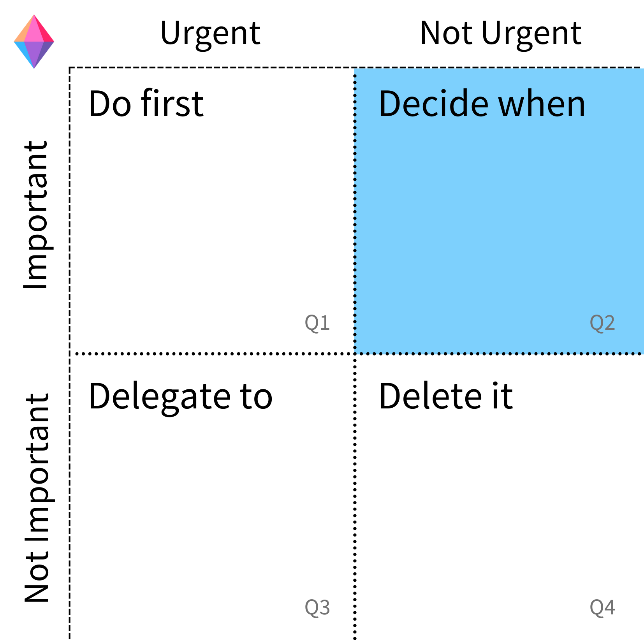Click the Q1 quadrant label

tap(317, 323)
